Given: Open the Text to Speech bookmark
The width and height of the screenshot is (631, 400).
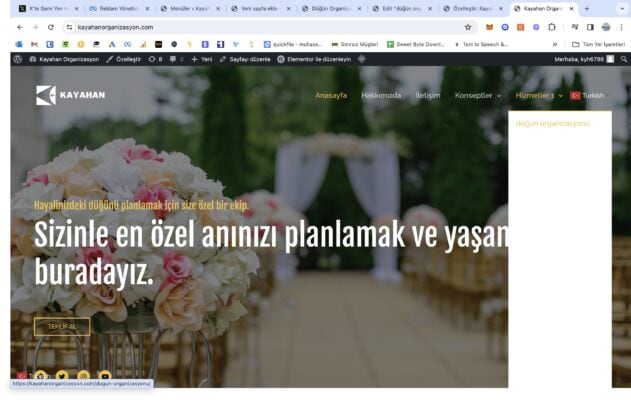Looking at the screenshot, I should point(481,44).
